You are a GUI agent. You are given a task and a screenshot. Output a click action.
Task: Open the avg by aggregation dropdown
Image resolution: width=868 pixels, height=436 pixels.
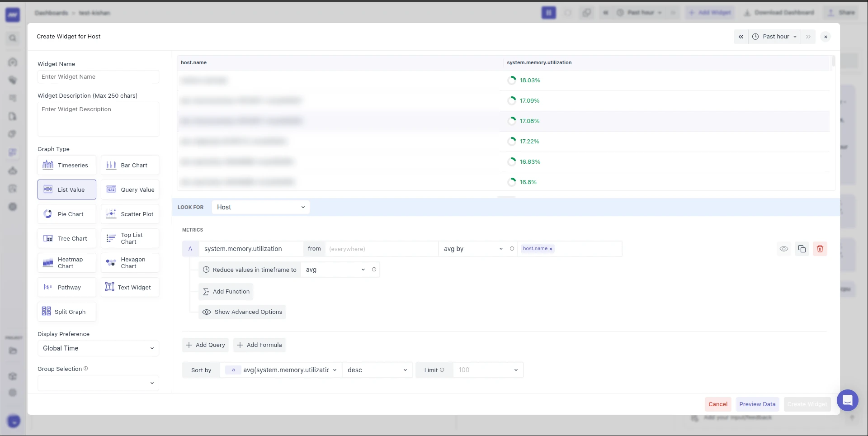pyautogui.click(x=473, y=249)
